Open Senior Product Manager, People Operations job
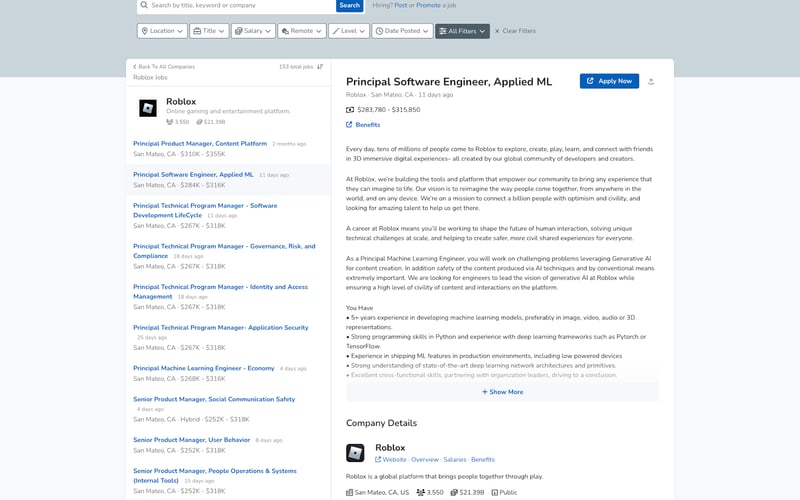Screen dimensions: 800x500 [x=214, y=476]
